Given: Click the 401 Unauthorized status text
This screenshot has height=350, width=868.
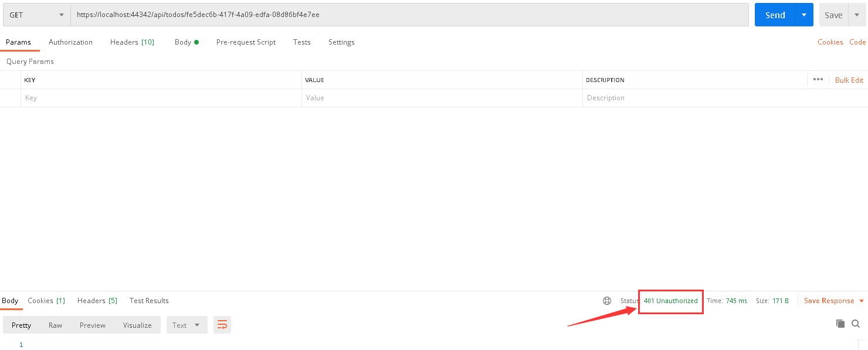Looking at the screenshot, I should coord(671,301).
